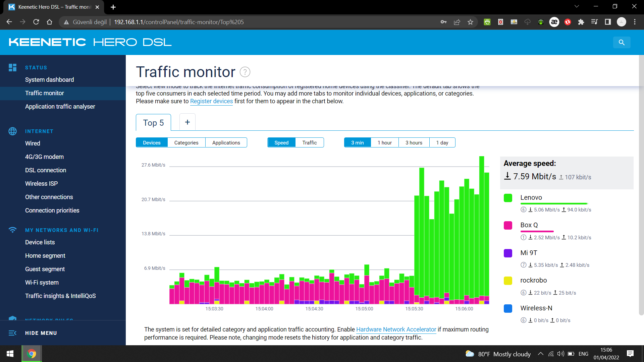Screen dimensions: 644x362
Task: Show hidden tray icons chevron
Action: point(540,354)
